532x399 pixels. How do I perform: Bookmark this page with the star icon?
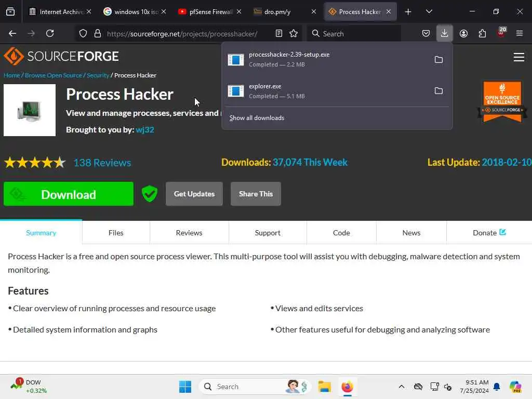[x=294, y=33]
